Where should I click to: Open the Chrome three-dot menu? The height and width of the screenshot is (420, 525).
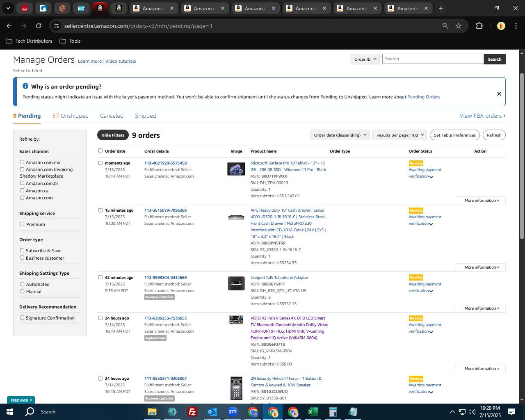[x=516, y=26]
